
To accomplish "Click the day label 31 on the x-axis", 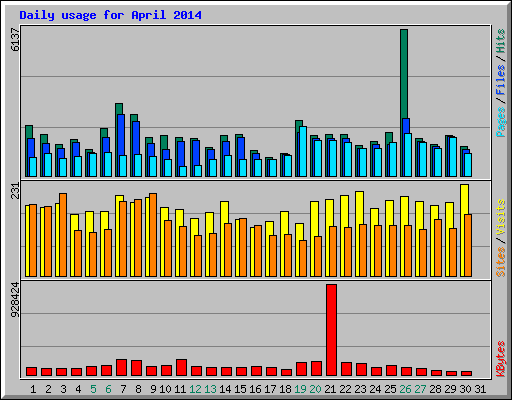I will tap(480, 389).
